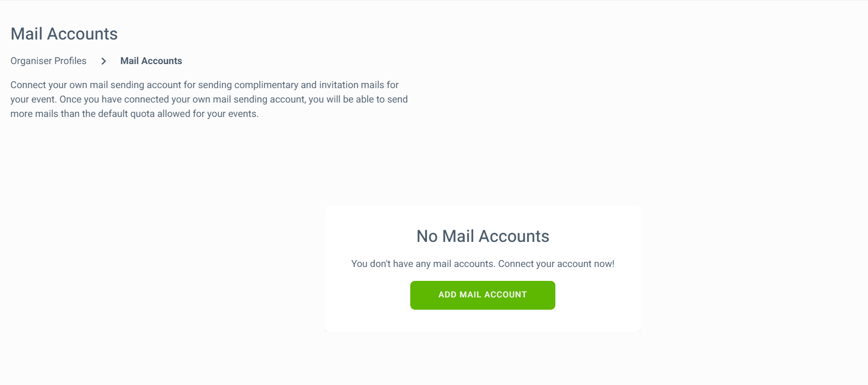Click the large Mail Accounts page title
The height and width of the screenshot is (385, 868).
(x=64, y=34)
